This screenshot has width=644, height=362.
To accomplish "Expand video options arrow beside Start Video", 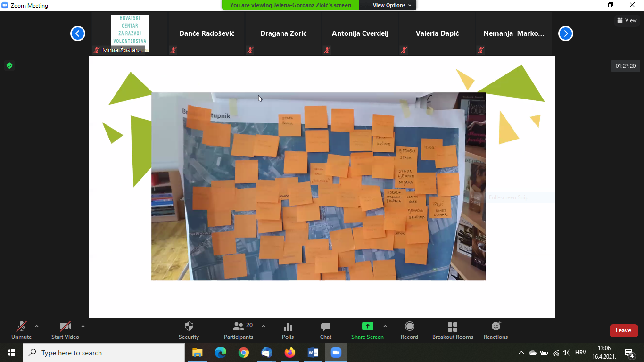I will [83, 326].
